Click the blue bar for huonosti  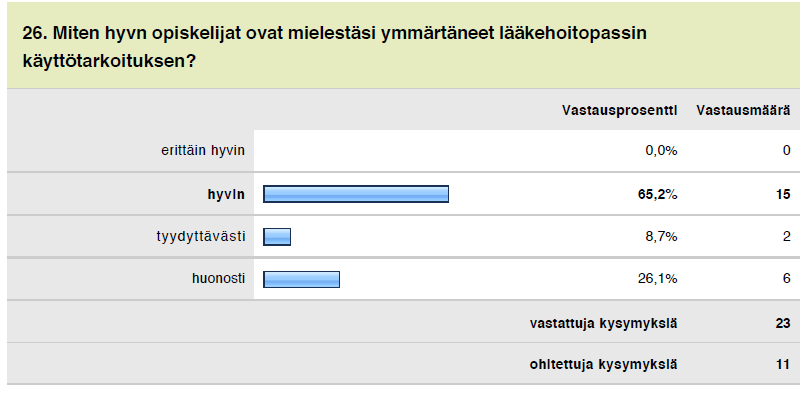pos(302,279)
